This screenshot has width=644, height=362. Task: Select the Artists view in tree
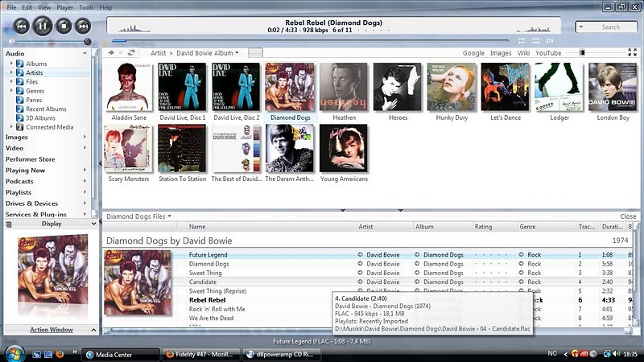pos(35,72)
